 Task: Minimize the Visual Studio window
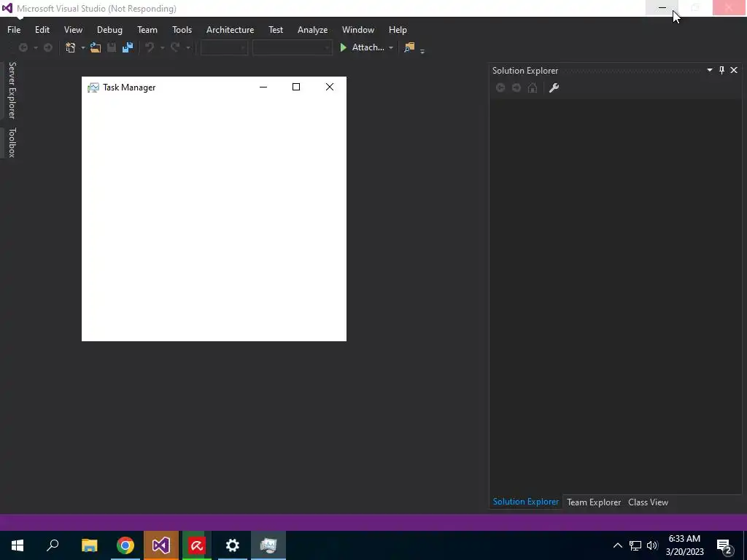[662, 8]
